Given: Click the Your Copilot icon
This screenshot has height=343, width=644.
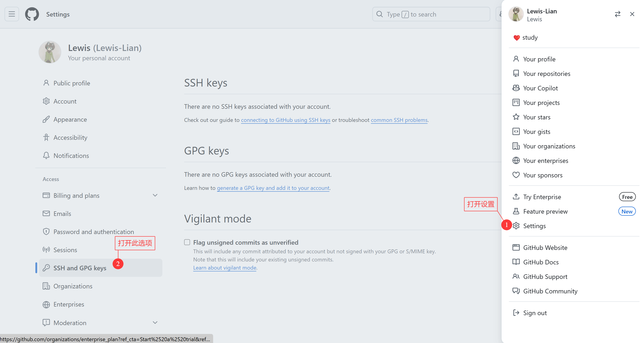Looking at the screenshot, I should click(x=516, y=88).
